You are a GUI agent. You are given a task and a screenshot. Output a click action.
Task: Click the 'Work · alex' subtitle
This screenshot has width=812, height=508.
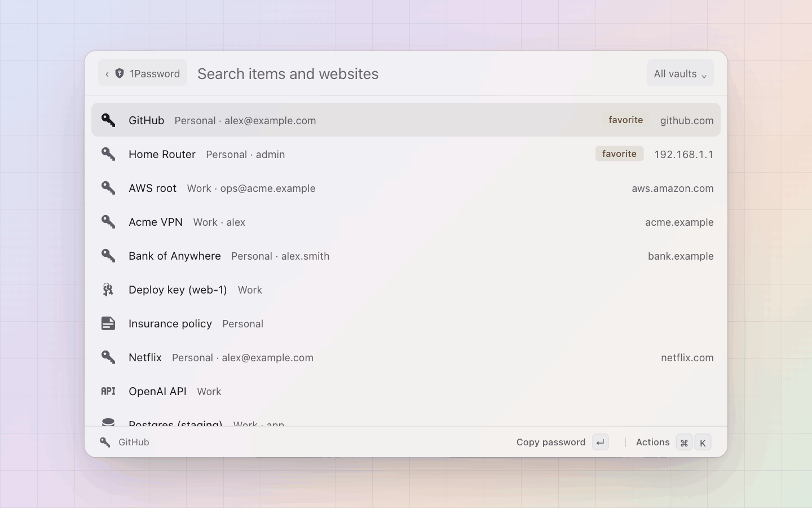click(219, 222)
